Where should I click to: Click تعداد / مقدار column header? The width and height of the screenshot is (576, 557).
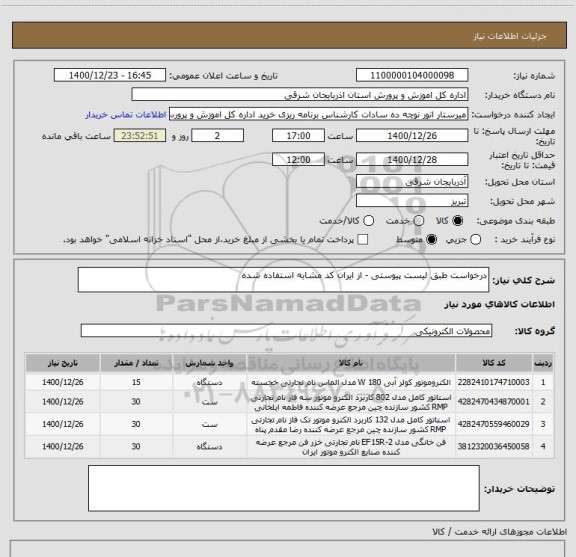[136, 363]
